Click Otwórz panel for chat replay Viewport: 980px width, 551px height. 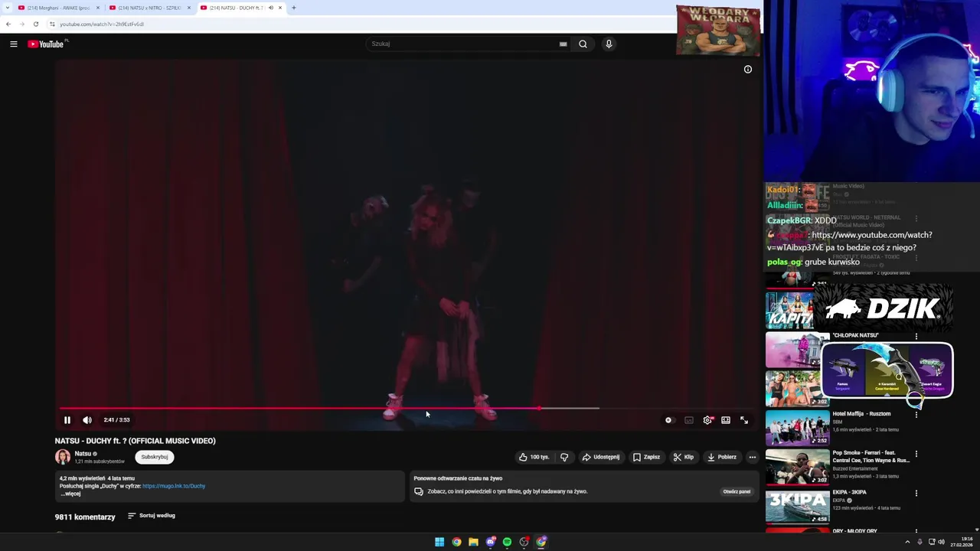click(x=737, y=491)
